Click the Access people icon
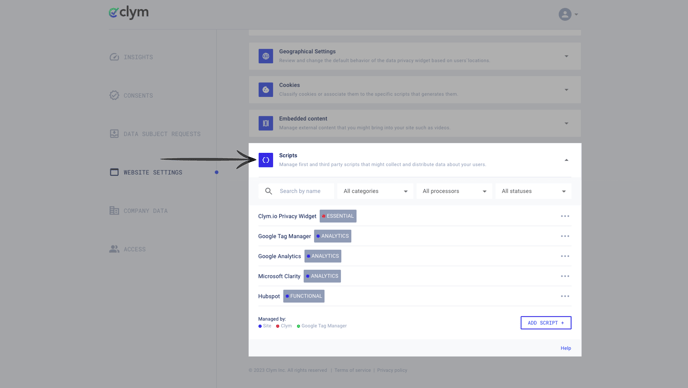This screenshot has height=388, width=688. [114, 249]
